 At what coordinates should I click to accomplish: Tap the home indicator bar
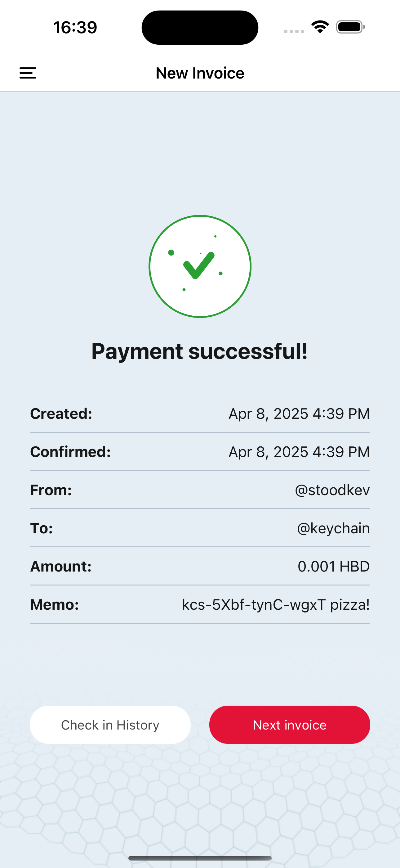click(200, 858)
